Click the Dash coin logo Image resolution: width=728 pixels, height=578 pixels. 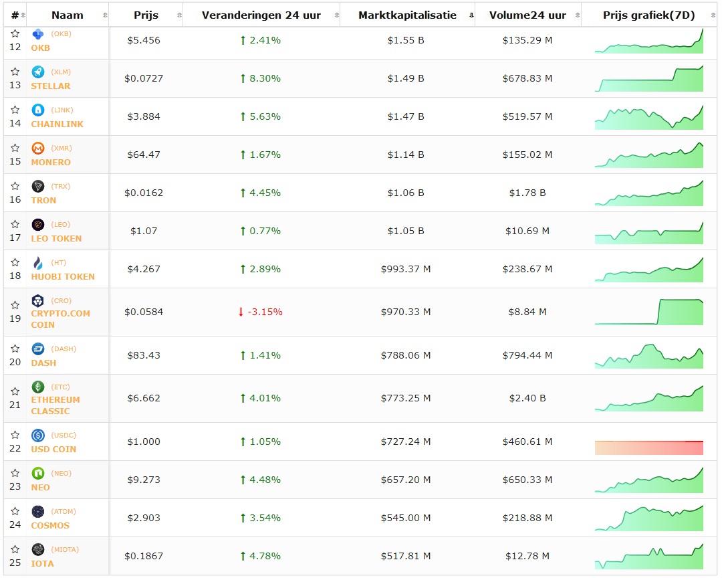tap(38, 349)
